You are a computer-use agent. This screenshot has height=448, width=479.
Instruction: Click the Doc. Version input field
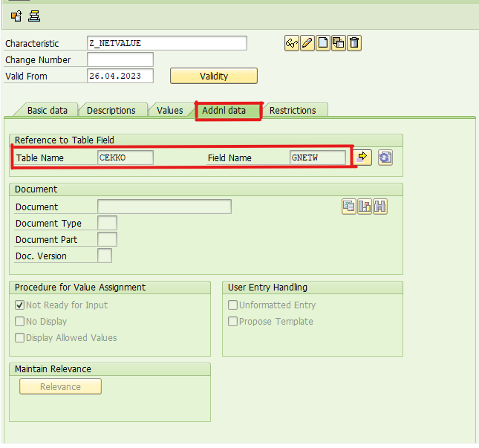coord(105,256)
